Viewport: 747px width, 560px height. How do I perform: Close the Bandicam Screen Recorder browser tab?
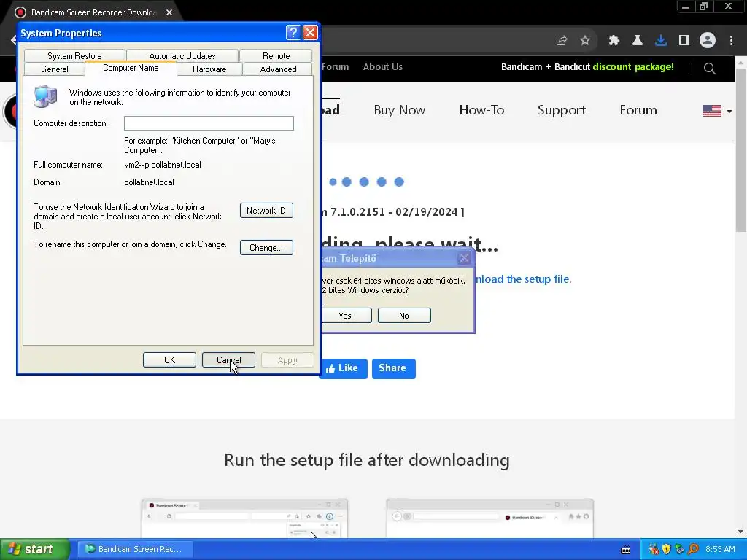[169, 12]
